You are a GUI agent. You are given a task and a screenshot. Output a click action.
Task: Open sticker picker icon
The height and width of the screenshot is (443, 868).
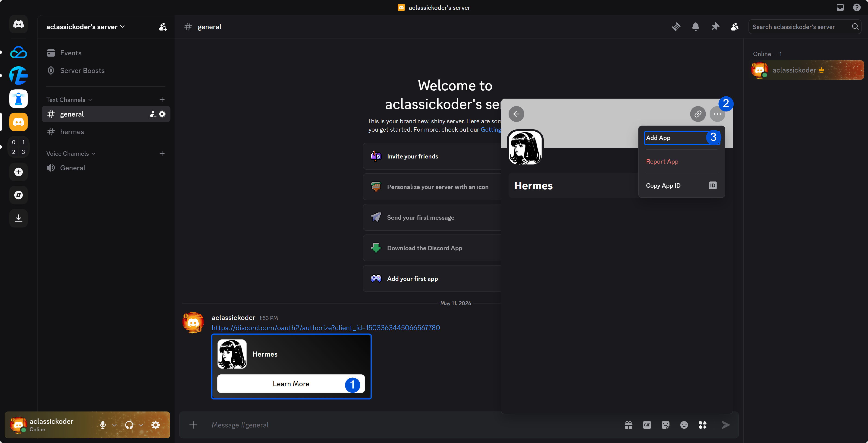[666, 425]
